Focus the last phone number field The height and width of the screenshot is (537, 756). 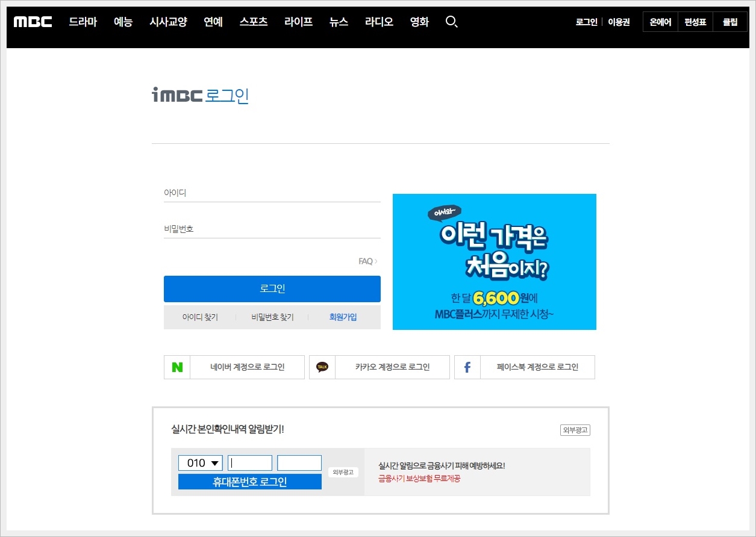pos(299,463)
